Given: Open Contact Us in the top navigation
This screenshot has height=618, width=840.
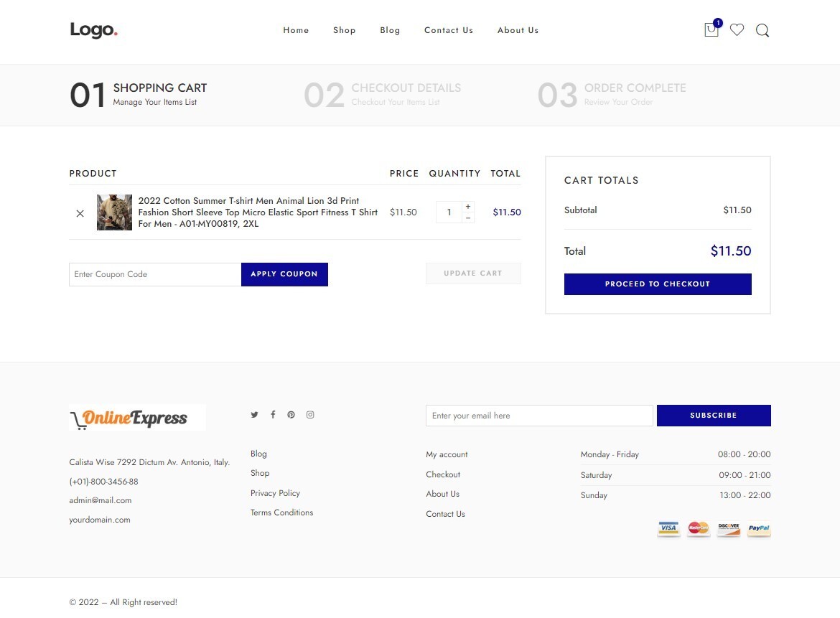Looking at the screenshot, I should point(449,30).
